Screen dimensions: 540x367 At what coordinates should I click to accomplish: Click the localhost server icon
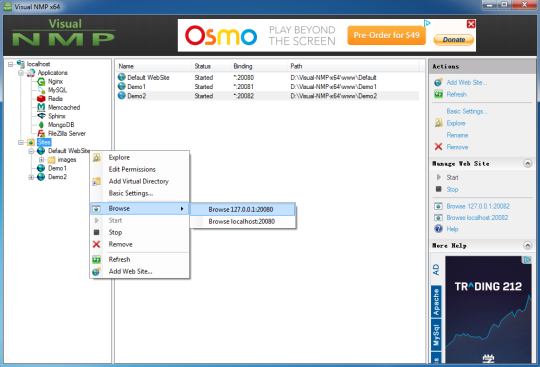(21, 64)
